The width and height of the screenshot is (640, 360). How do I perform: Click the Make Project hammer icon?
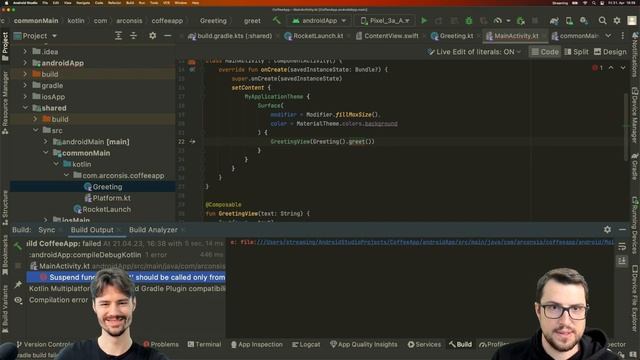coord(277,20)
